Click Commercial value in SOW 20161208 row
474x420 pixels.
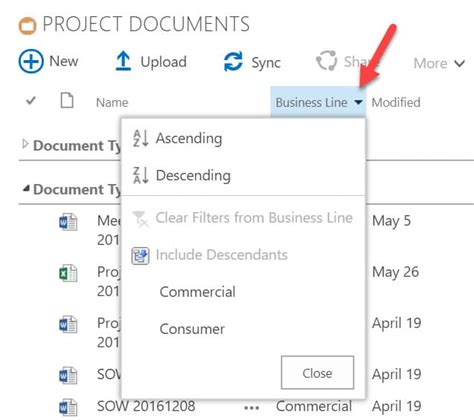click(314, 406)
